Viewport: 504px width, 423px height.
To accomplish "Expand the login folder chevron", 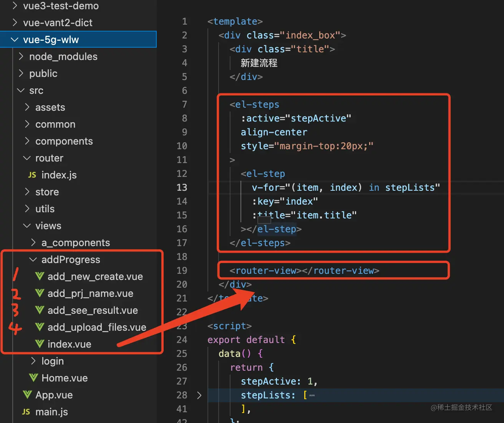I will (33, 361).
